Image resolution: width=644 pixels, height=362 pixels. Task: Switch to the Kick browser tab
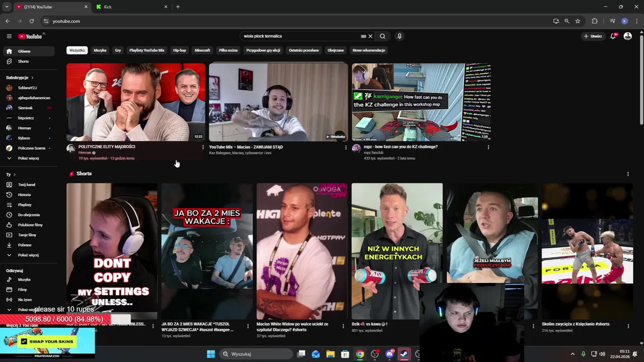[132, 7]
